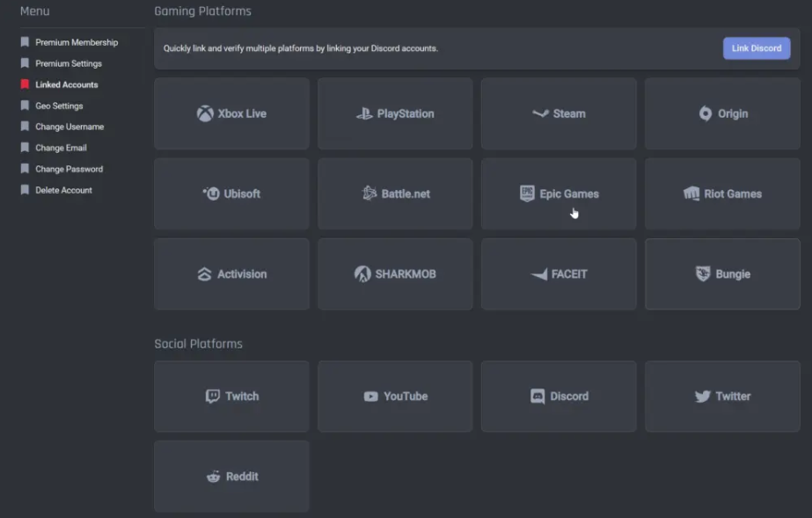Link Discord under Social Platforms
Viewport: 812px width, 518px height.
(x=559, y=397)
